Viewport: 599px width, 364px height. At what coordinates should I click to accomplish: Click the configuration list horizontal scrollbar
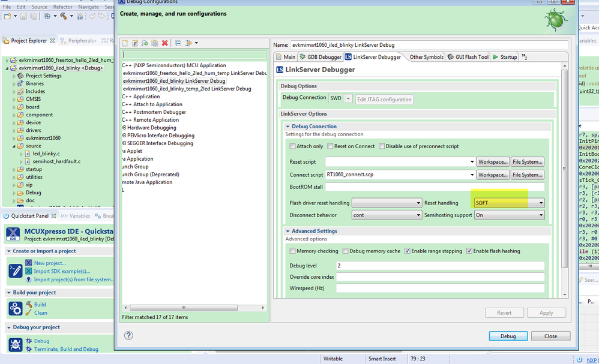tap(184, 308)
